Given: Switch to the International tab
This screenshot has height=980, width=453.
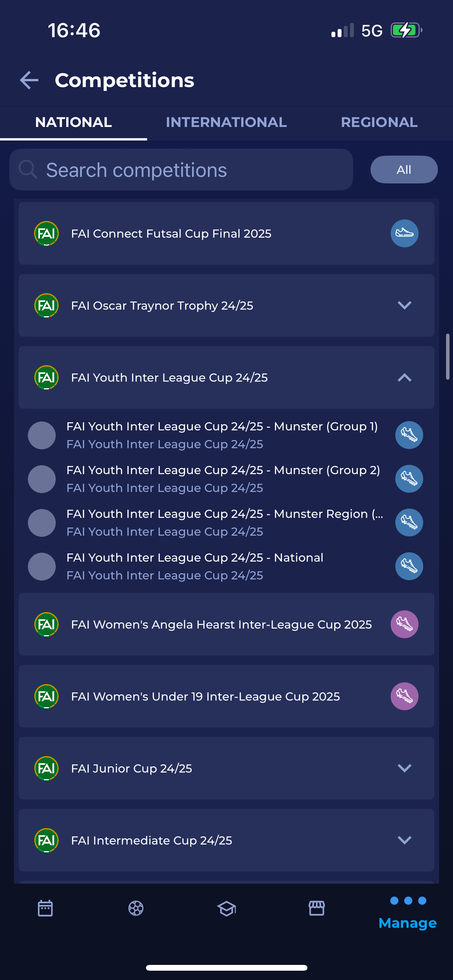Looking at the screenshot, I should point(226,122).
